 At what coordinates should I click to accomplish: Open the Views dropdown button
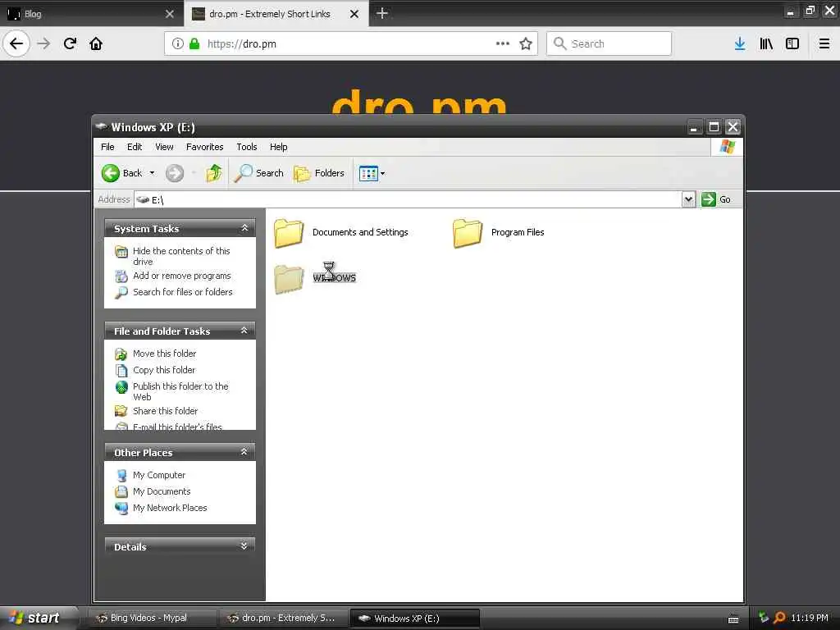372,173
